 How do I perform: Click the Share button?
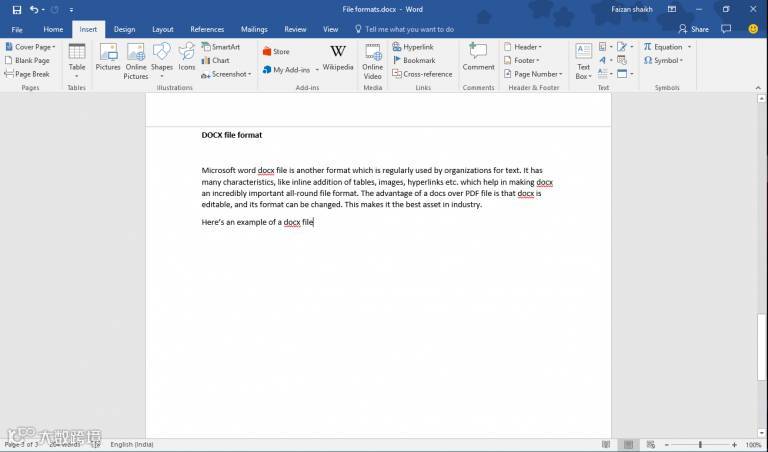[694, 29]
